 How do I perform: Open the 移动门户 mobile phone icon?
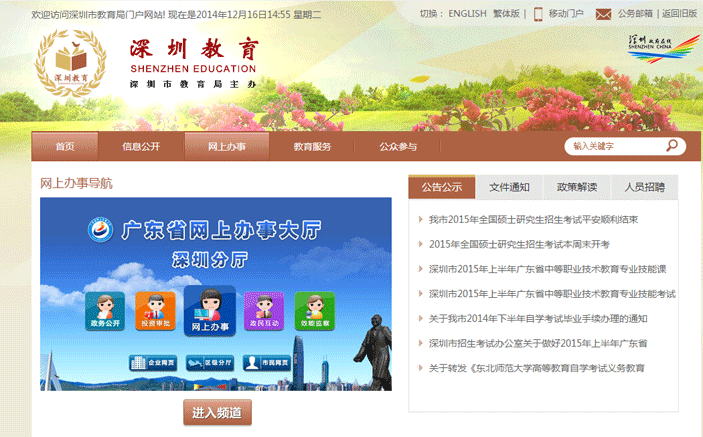click(538, 14)
